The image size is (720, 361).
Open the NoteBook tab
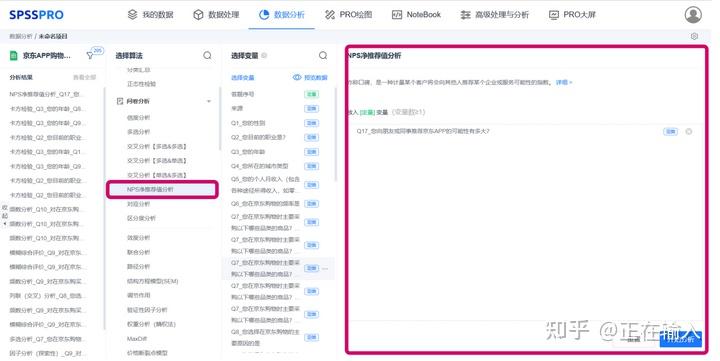click(416, 15)
